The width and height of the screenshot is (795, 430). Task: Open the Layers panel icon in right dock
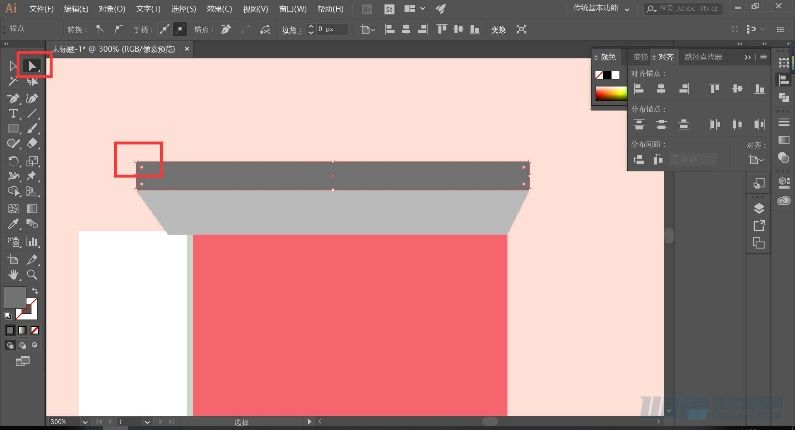pyautogui.click(x=758, y=208)
